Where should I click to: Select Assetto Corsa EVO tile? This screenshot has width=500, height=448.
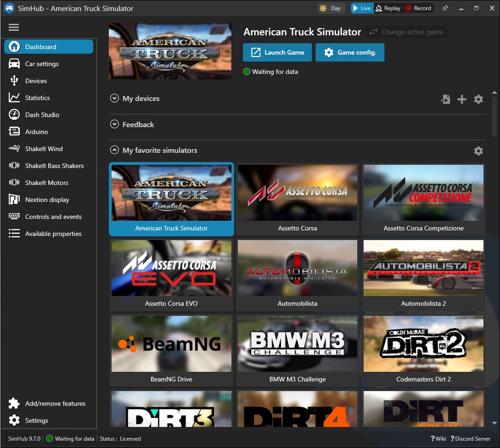[171, 275]
